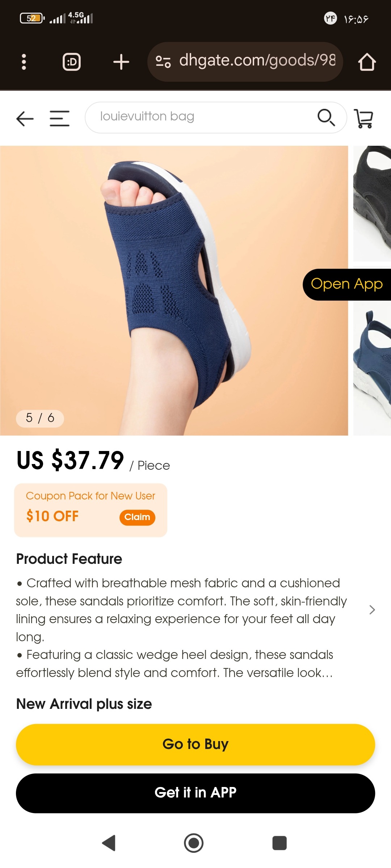
Task: Tap the Open App button
Action: 347,284
